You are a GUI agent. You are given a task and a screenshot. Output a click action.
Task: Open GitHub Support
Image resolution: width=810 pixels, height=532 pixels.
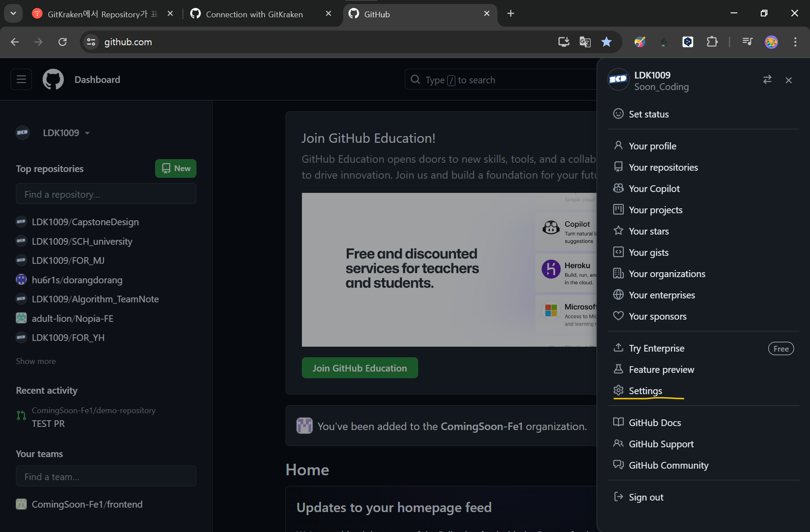point(703,444)
